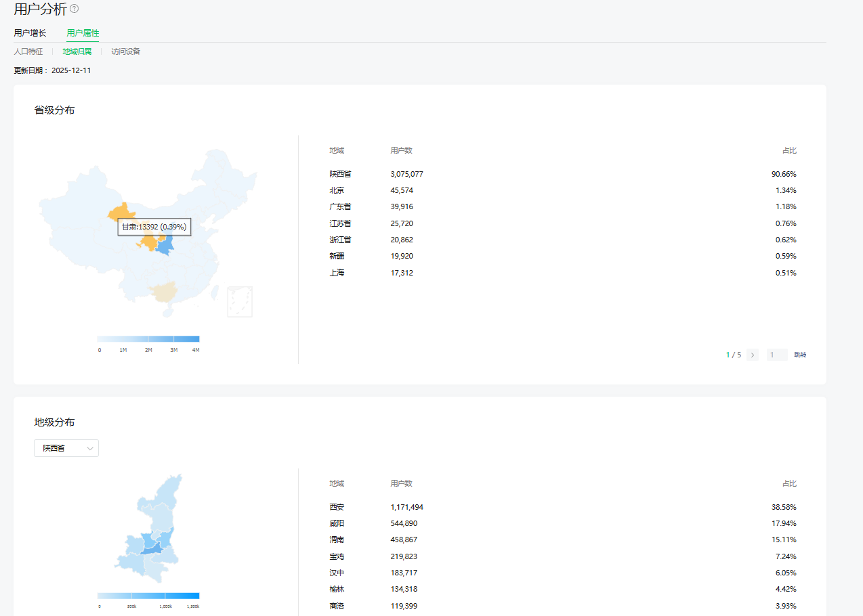Click the help icon beside 用户分析
This screenshot has height=616, width=863.
[x=75, y=9]
